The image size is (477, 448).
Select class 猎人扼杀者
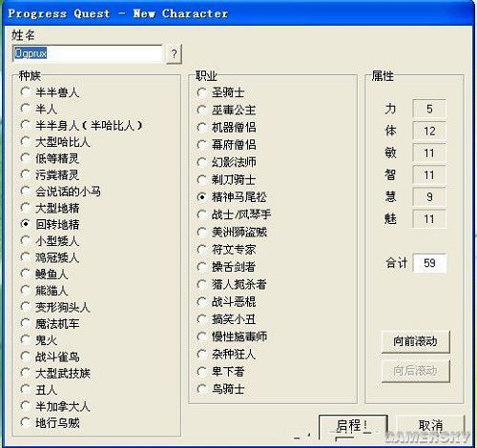pos(232,284)
